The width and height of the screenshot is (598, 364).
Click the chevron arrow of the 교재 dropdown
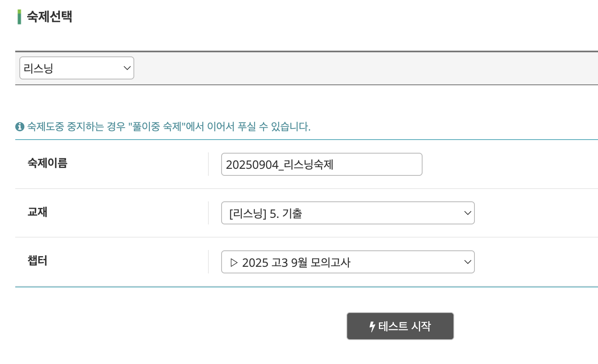tap(467, 213)
